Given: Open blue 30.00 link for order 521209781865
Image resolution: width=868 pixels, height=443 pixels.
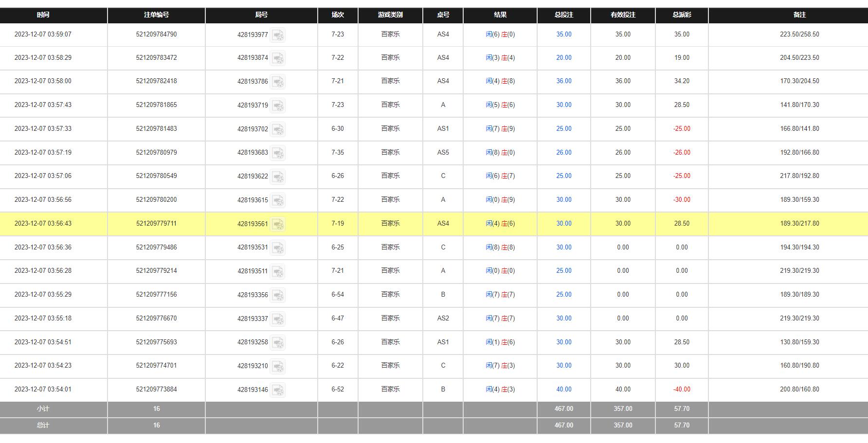Looking at the screenshot, I should 564,105.
